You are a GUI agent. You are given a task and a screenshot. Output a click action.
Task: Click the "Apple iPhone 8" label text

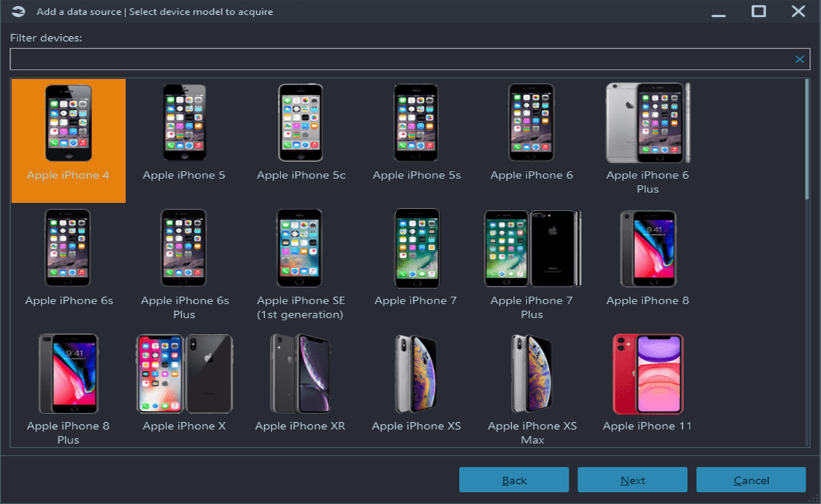click(x=648, y=300)
